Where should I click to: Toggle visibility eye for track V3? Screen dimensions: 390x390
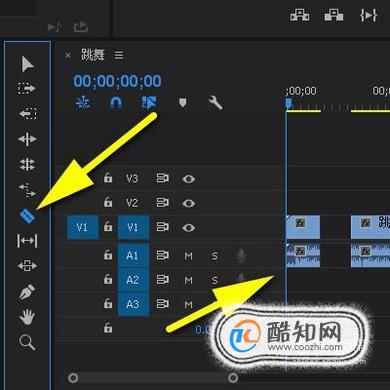[189, 179]
